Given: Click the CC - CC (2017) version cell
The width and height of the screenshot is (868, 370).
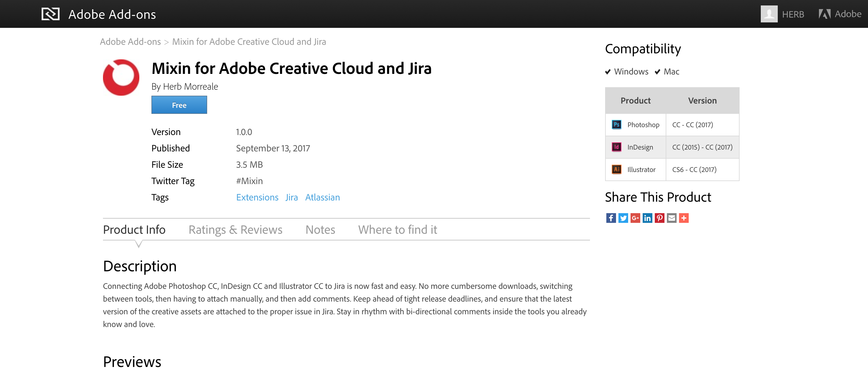Looking at the screenshot, I should coord(703,125).
